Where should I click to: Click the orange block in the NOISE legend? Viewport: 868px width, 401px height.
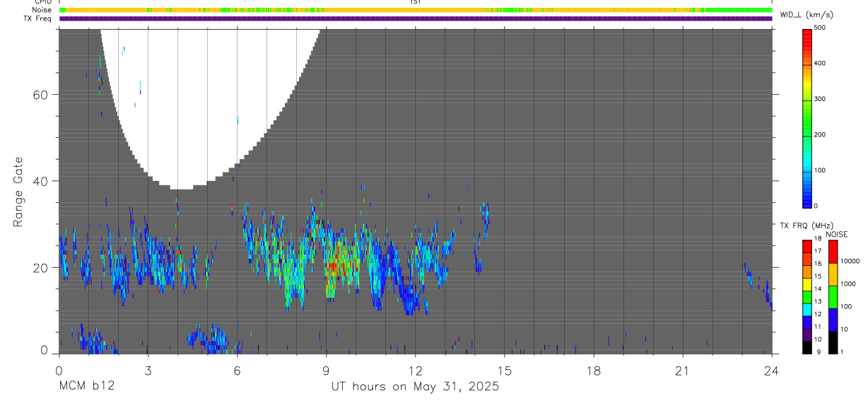click(x=833, y=274)
